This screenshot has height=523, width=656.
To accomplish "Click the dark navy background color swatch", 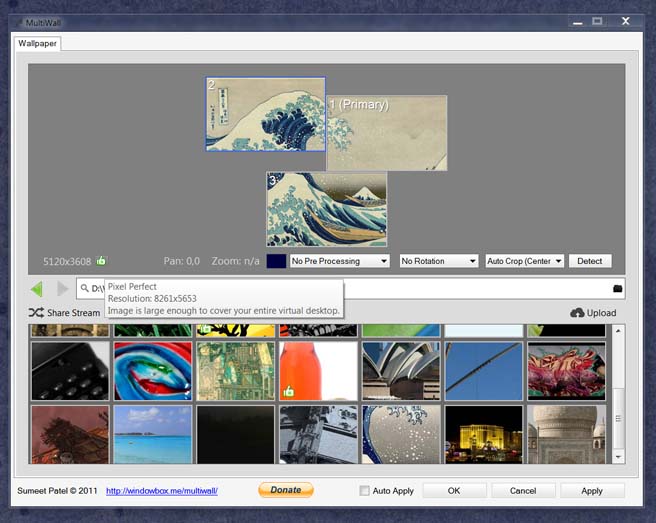I will (x=276, y=261).
